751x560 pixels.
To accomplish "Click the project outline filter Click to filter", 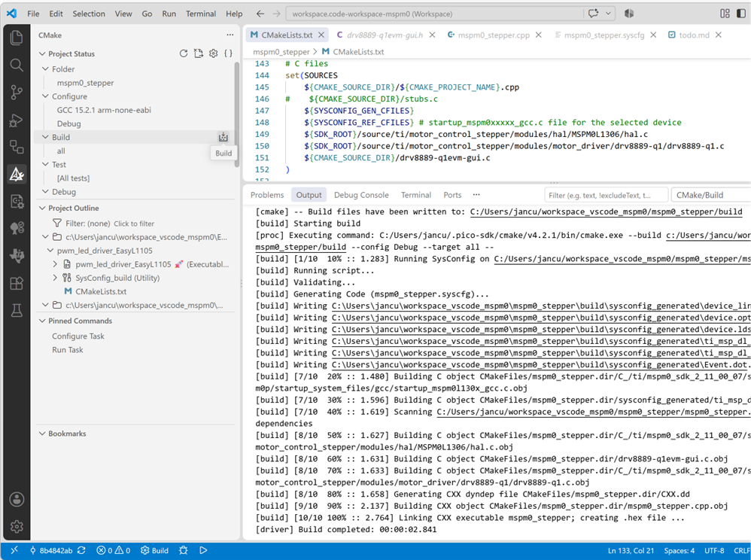I will (x=134, y=224).
